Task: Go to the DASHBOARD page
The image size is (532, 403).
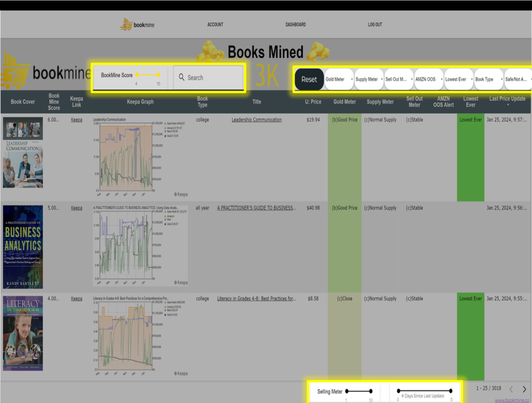Action: point(295,24)
